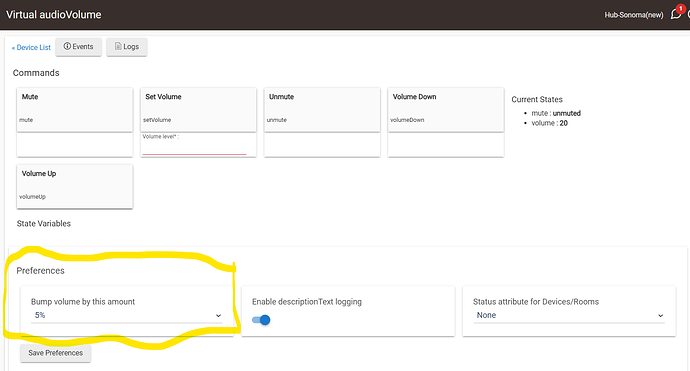Open the notifications chat icon
Viewport: 690px width, 371px height.
675,15
